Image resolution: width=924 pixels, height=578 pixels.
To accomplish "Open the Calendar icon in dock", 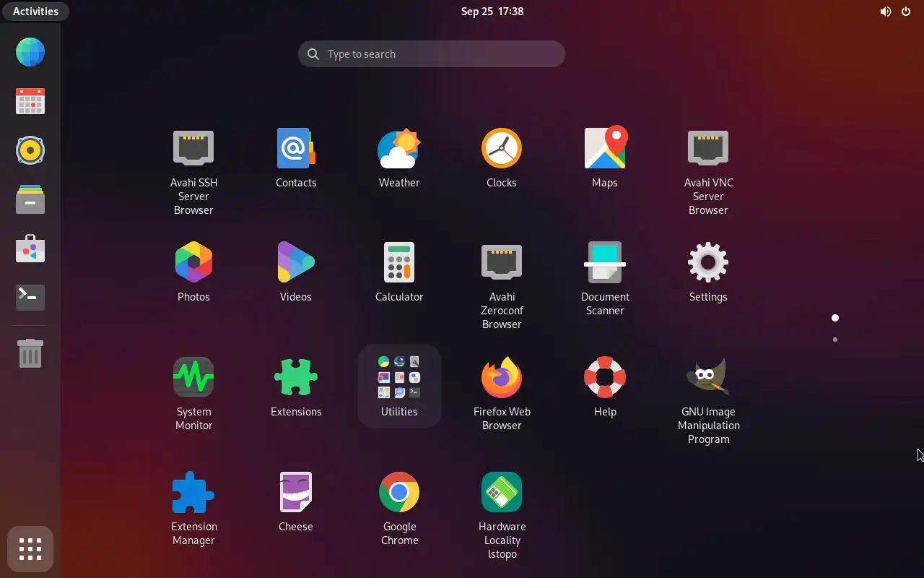I will [30, 101].
